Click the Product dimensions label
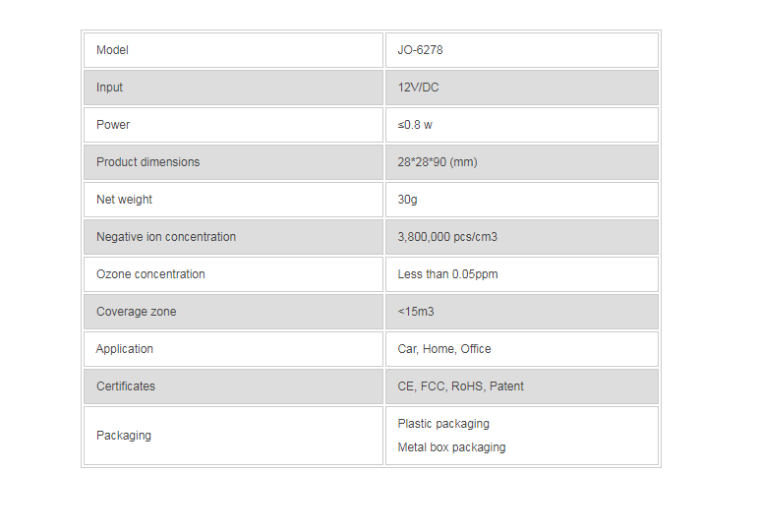Screen dimensions: 760x532 pyautogui.click(x=147, y=162)
